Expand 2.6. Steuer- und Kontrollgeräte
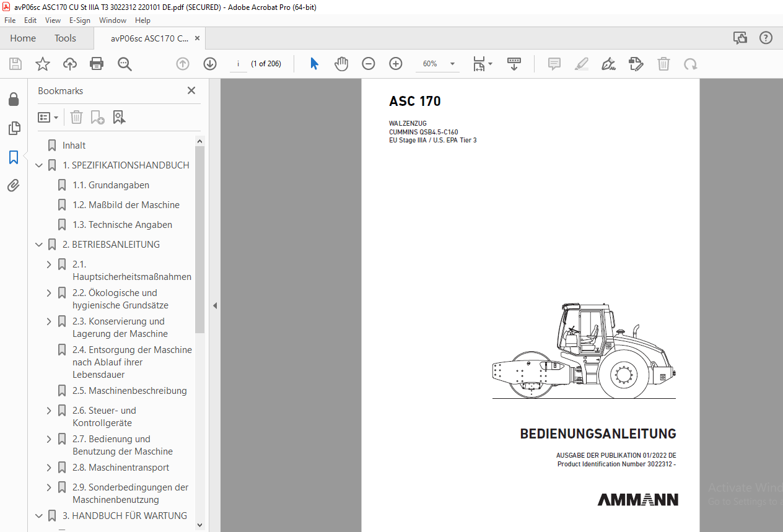 (49, 411)
